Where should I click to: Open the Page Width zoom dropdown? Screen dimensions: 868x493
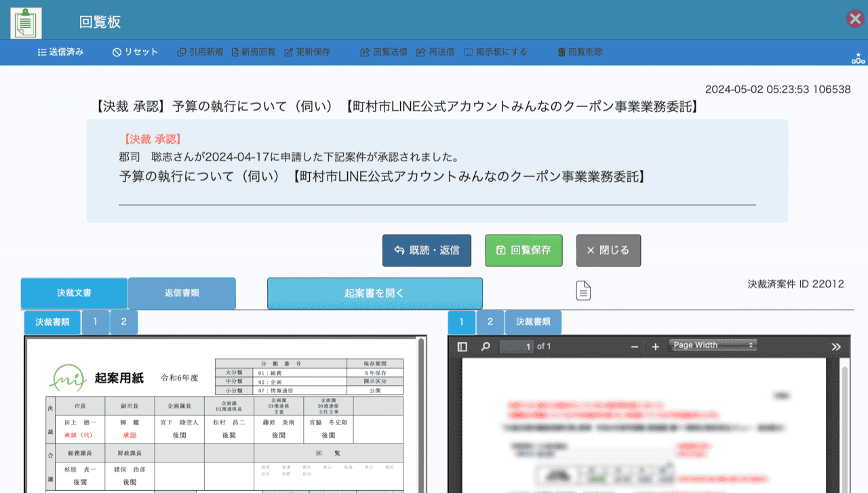pyautogui.click(x=712, y=345)
